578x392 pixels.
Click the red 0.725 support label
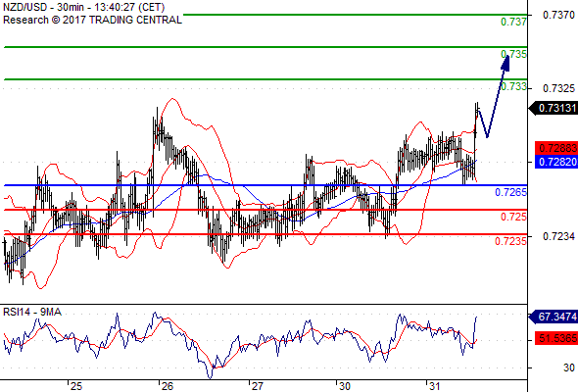pos(513,217)
